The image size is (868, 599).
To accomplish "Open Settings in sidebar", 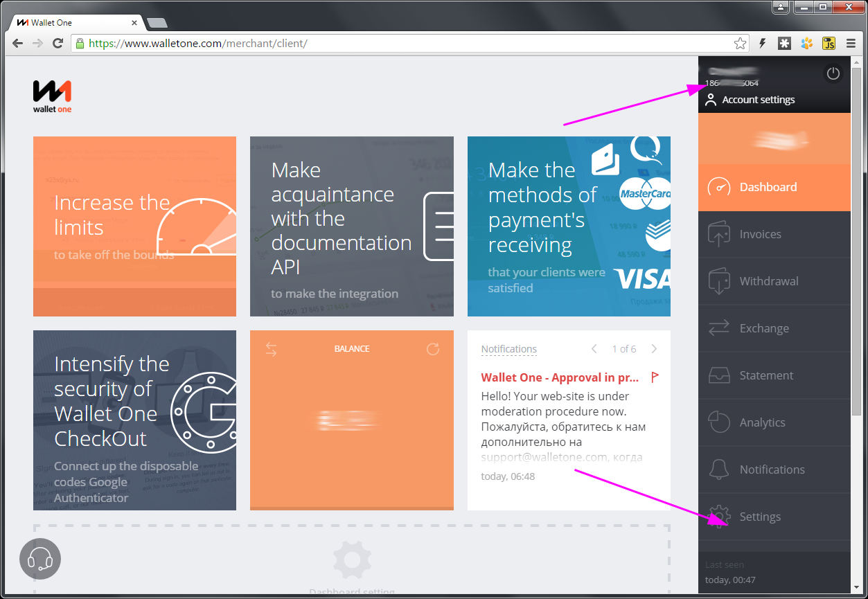I will coord(774,517).
